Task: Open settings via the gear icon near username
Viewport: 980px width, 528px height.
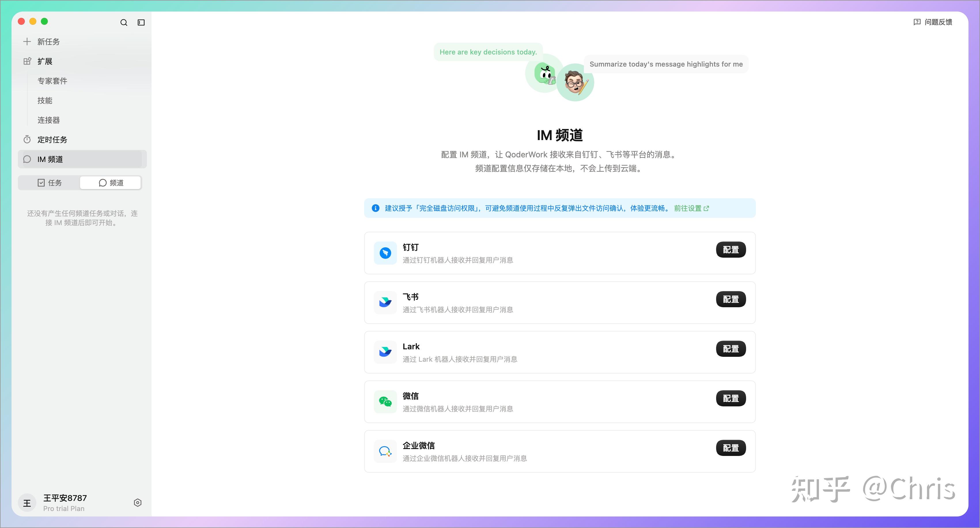Action: [x=138, y=503]
